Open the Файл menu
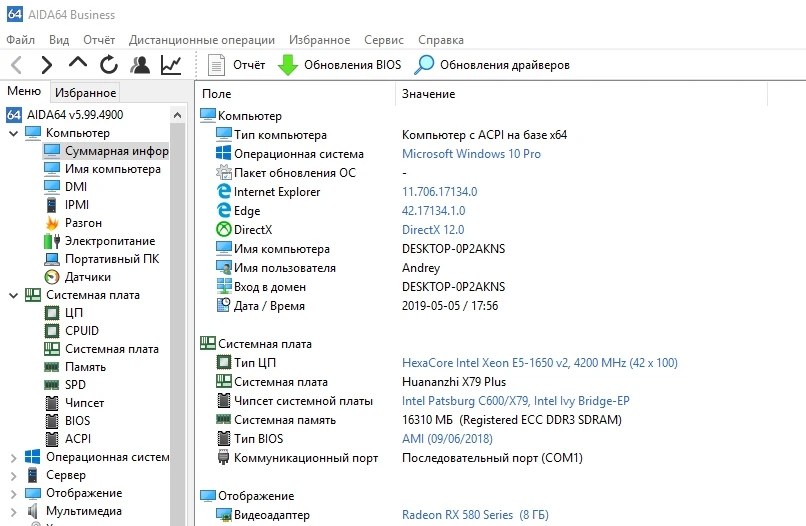 [x=21, y=40]
